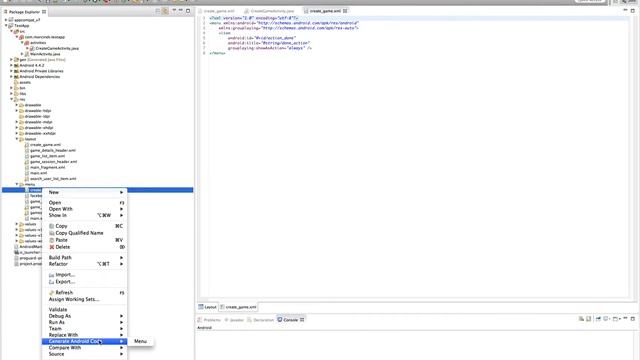Click Import icon in context menu
The image size is (640, 360).
(51, 275)
